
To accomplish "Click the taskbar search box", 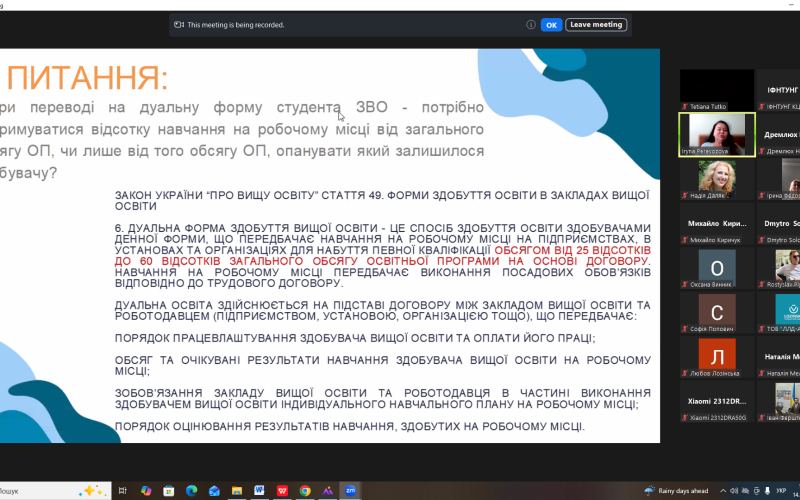I will point(55,491).
